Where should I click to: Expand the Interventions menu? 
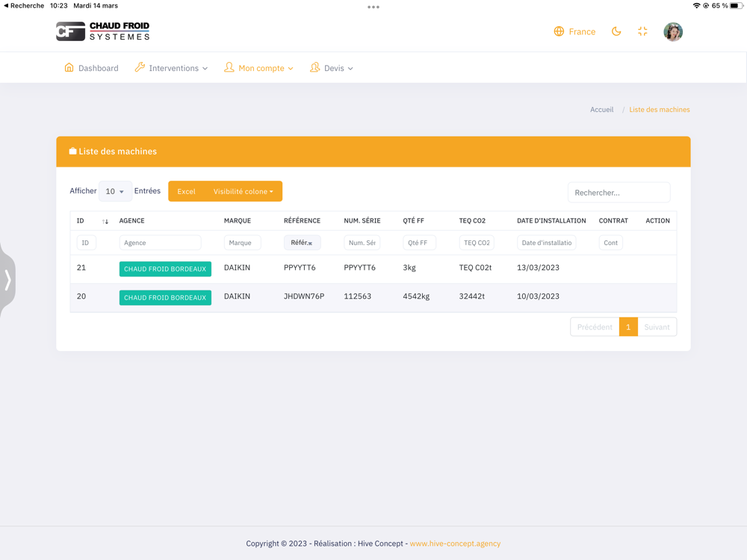(171, 68)
